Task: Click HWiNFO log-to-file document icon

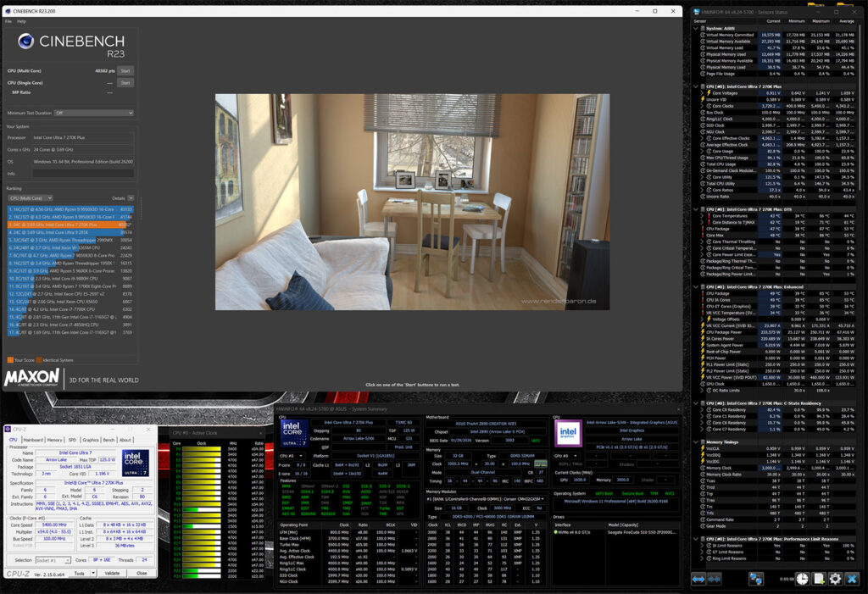Action: click(x=819, y=579)
